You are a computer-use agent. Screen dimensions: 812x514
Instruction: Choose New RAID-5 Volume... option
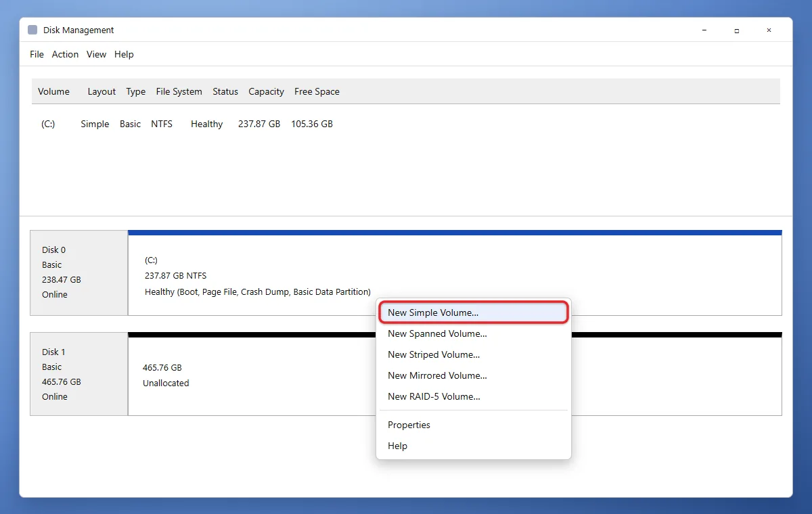473,396
